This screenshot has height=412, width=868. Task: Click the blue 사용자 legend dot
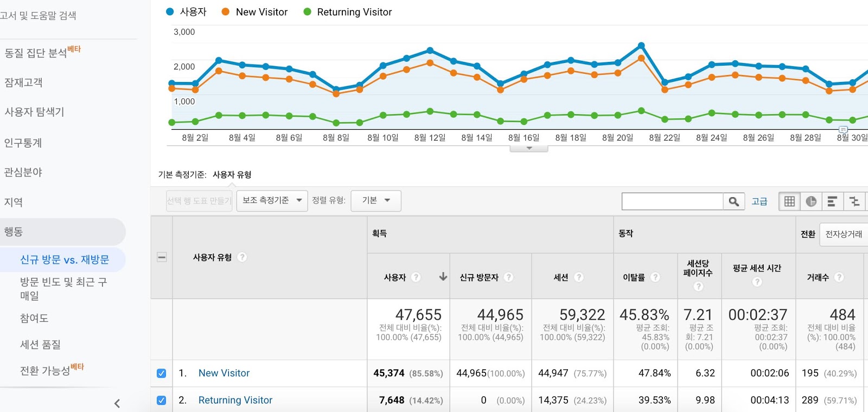click(x=170, y=11)
